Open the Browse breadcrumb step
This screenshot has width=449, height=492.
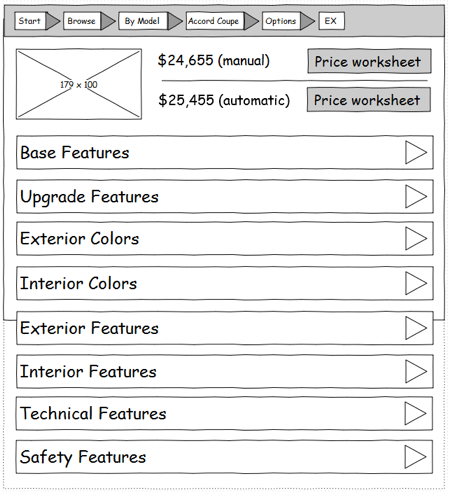tap(82, 21)
